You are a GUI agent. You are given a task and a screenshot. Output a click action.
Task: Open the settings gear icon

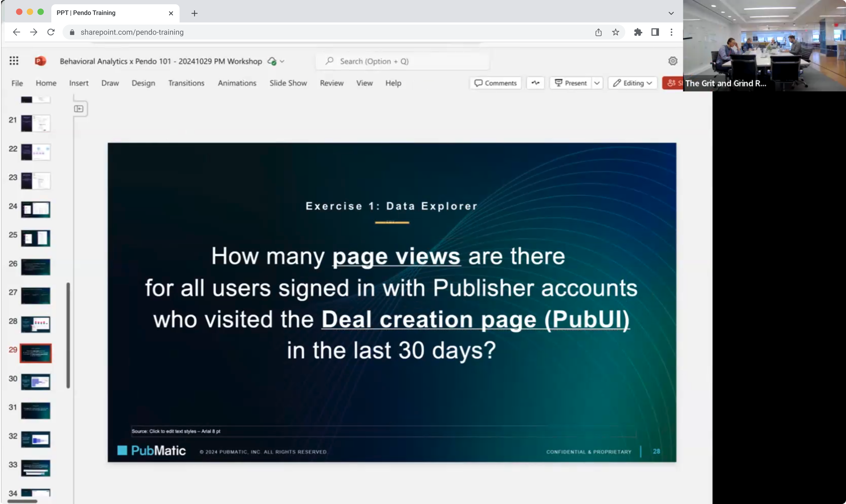click(673, 61)
